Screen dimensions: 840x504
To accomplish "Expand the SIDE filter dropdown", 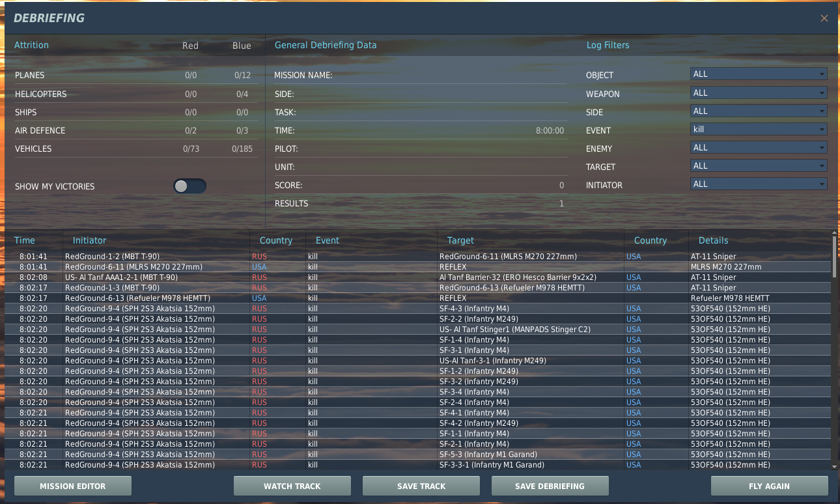I will tap(759, 111).
